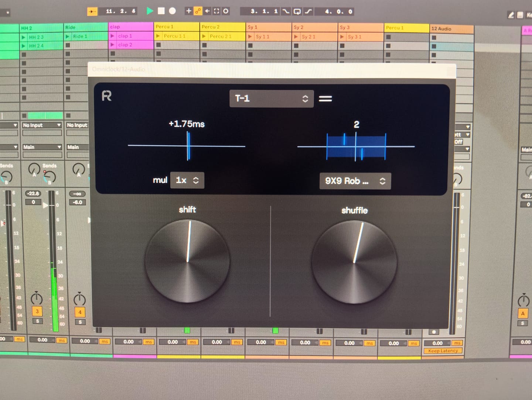Toggle the Punch-Out switch icon

[308, 11]
